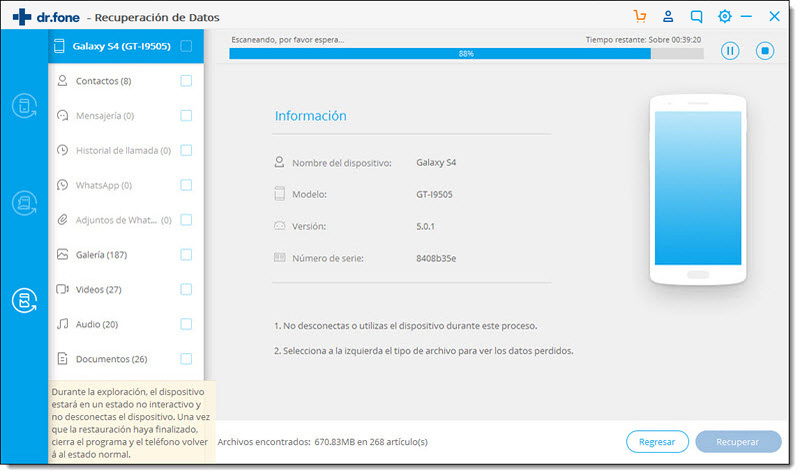Select SD card recovery sidebar icon

(x=24, y=203)
